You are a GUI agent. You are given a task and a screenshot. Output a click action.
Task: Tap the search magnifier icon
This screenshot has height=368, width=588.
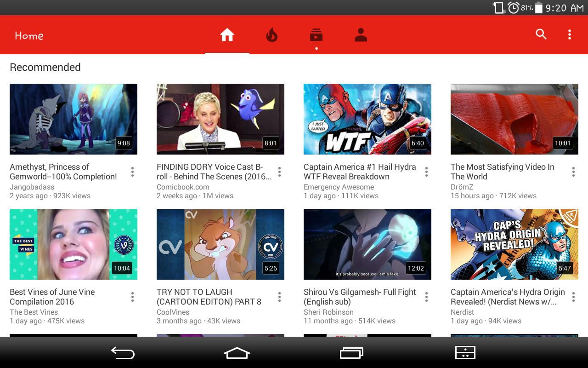[x=541, y=34]
